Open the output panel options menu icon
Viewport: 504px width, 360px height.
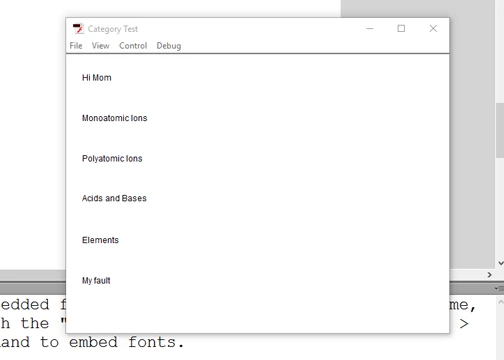click(499, 288)
